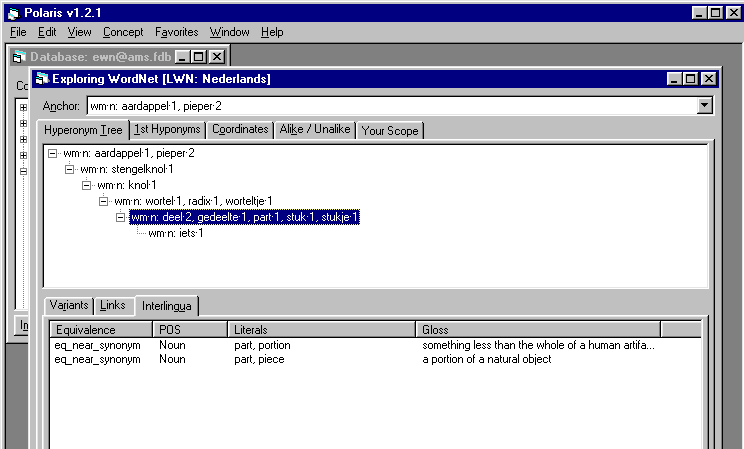Image resolution: width=744 pixels, height=449 pixels.
Task: Switch to the Variants tab
Action: coord(70,305)
